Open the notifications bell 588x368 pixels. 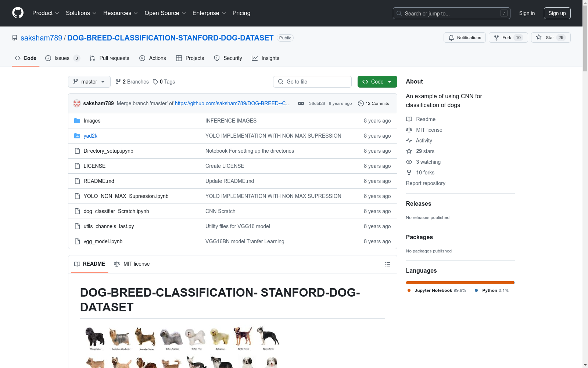tap(451, 38)
